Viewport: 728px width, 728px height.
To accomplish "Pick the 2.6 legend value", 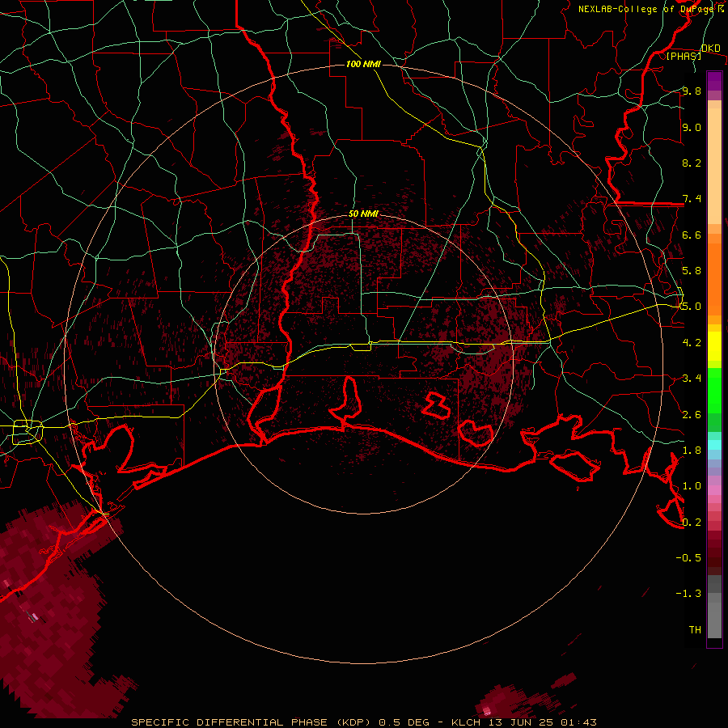I will pos(692,415).
